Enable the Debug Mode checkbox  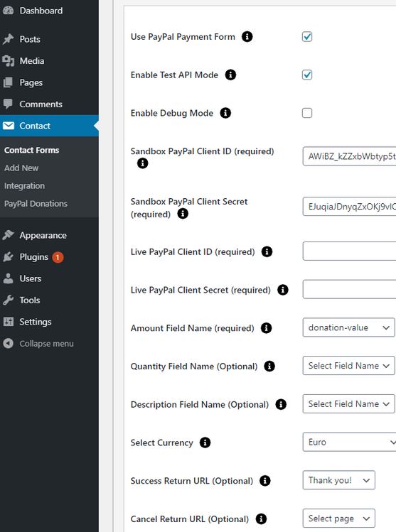tap(307, 113)
